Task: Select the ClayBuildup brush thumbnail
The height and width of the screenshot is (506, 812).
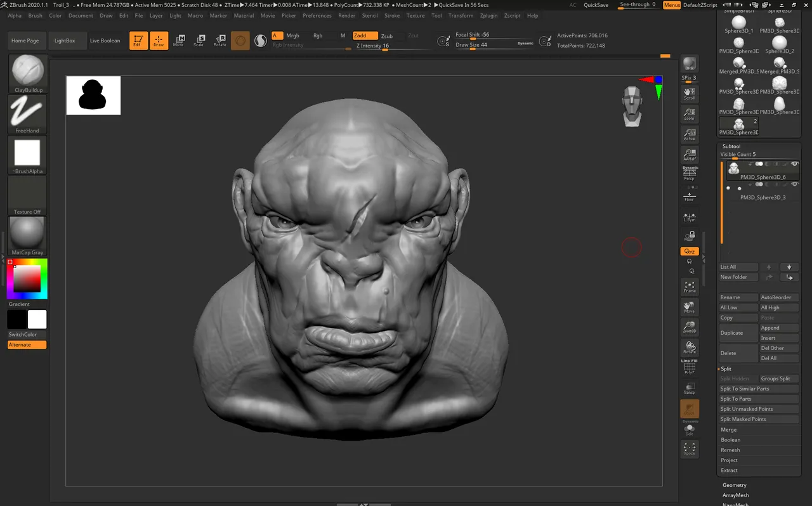Action: point(27,74)
